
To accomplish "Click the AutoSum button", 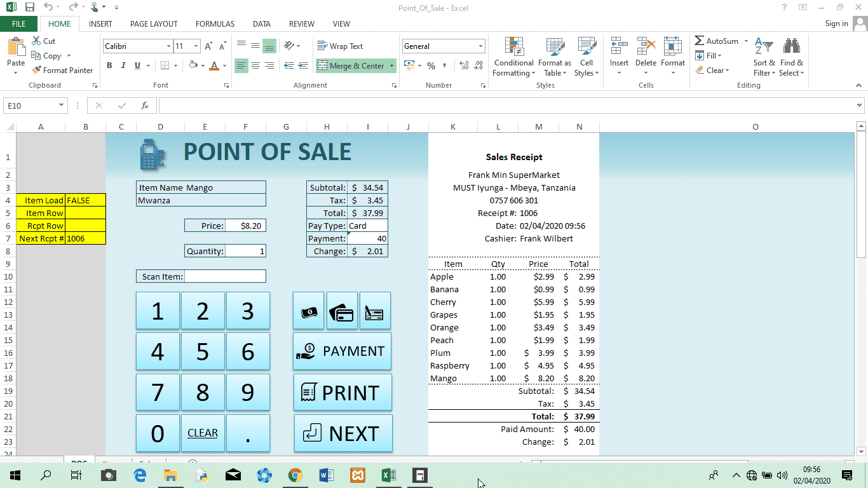I will click(x=716, y=41).
